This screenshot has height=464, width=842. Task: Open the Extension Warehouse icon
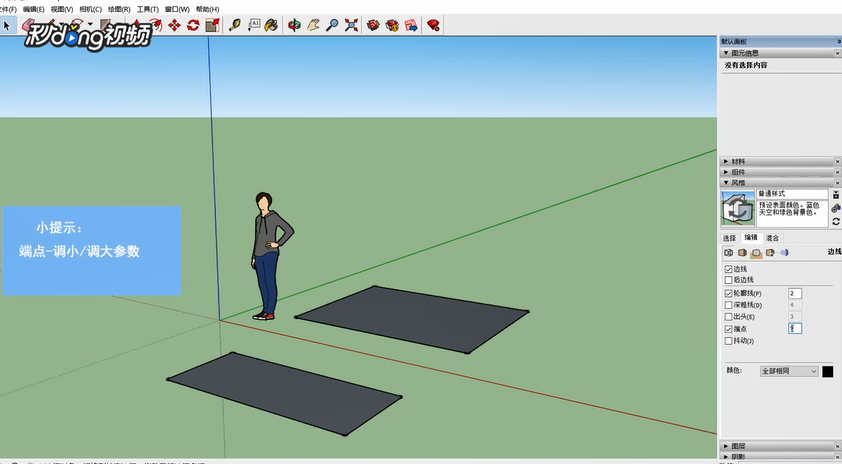(393, 25)
